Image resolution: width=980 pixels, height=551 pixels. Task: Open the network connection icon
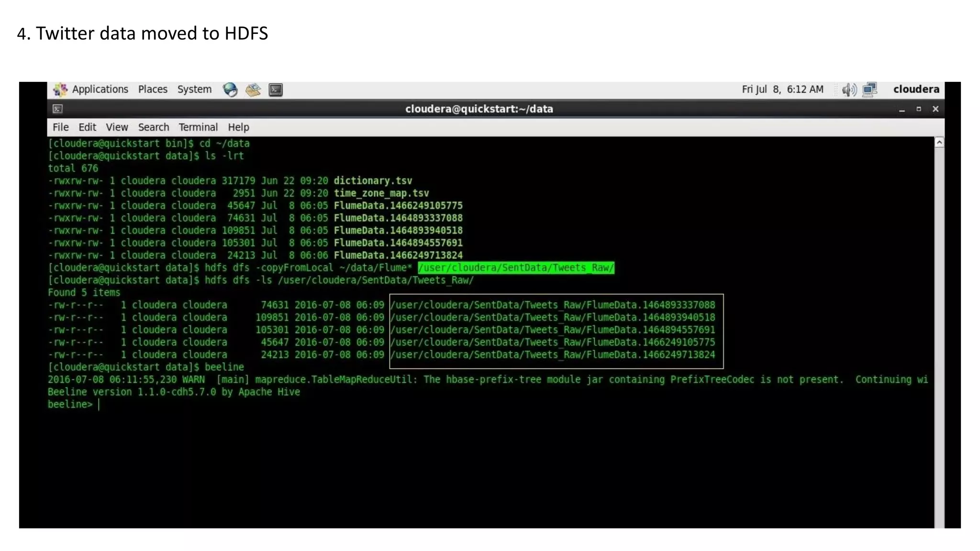(x=870, y=89)
